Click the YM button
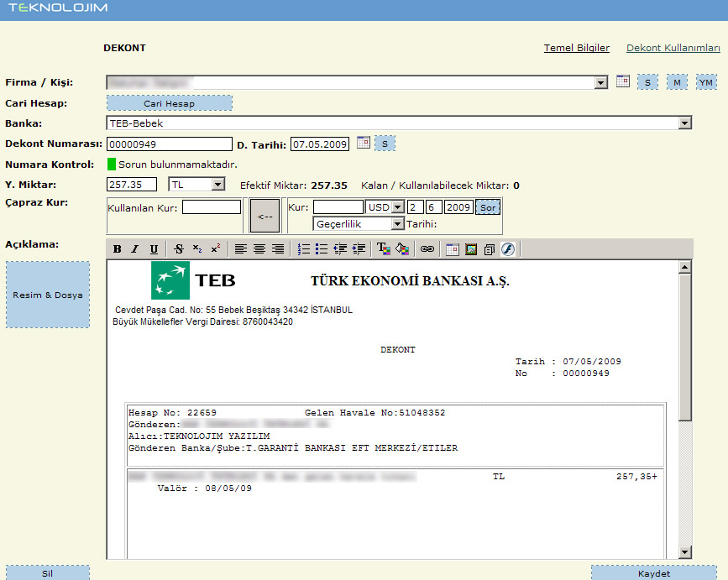The height and width of the screenshot is (580, 728). pos(706,82)
